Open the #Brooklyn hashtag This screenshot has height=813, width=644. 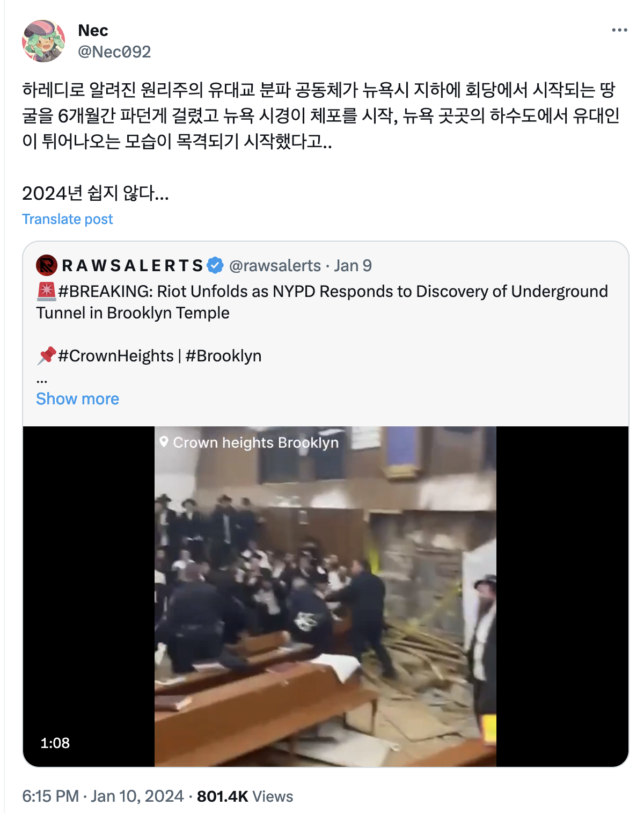click(x=223, y=355)
